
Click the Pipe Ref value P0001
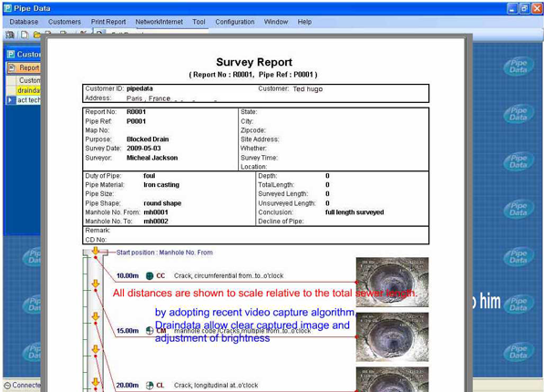pos(136,121)
